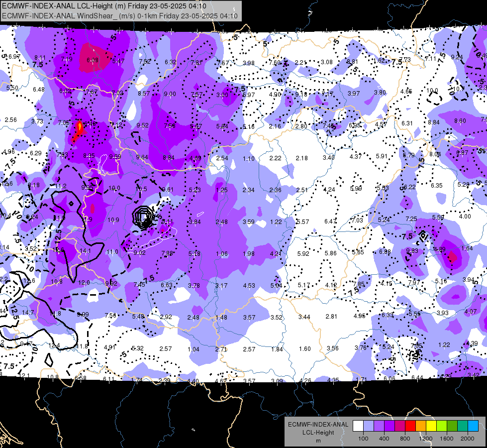Image resolution: width=487 pixels, height=448 pixels.
Task: Select the grid value '1.64'
Action: (x=467, y=248)
